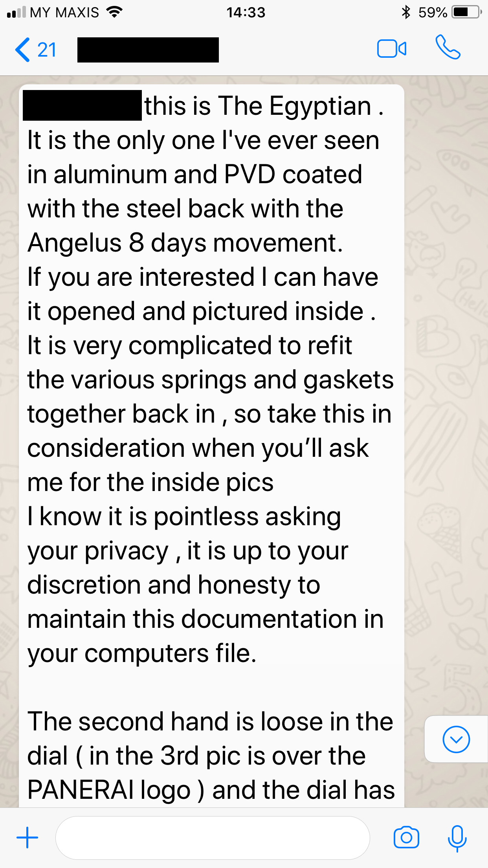The height and width of the screenshot is (868, 488).
Task: Jump to latest messages with down-chevron button
Action: click(456, 739)
